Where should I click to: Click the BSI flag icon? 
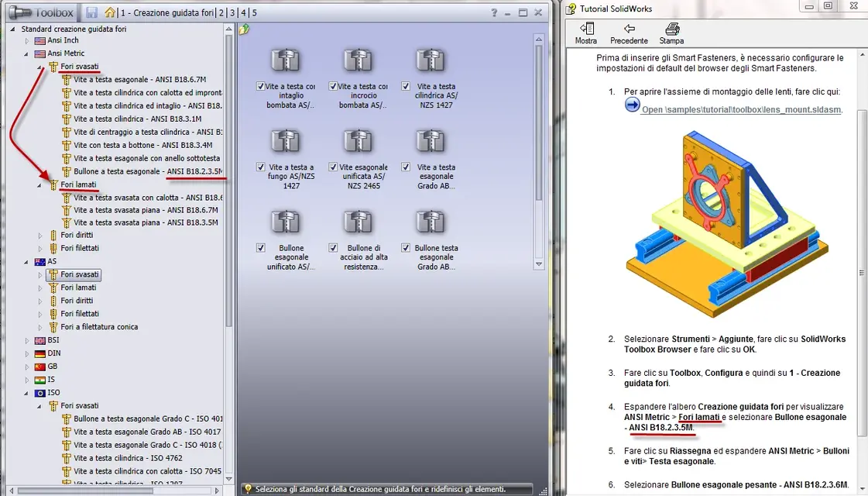(39, 340)
